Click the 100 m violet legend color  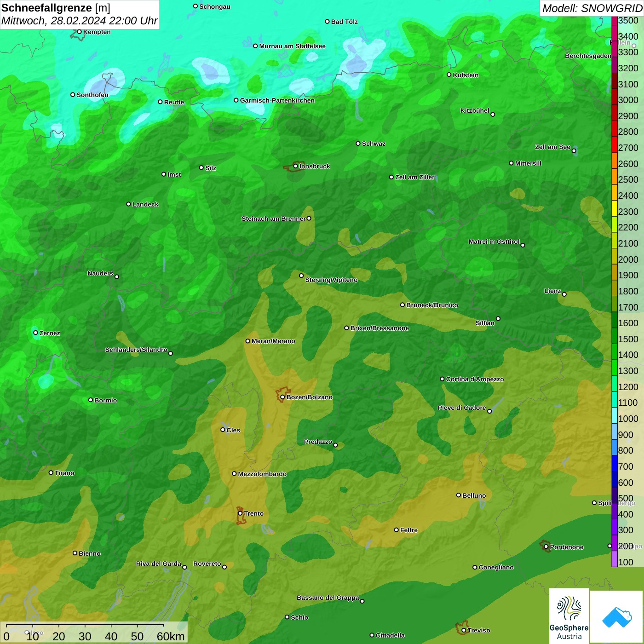click(614, 558)
